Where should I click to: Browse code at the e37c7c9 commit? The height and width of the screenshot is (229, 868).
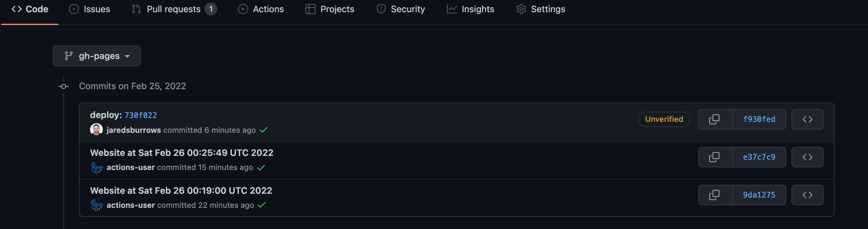coord(807,157)
